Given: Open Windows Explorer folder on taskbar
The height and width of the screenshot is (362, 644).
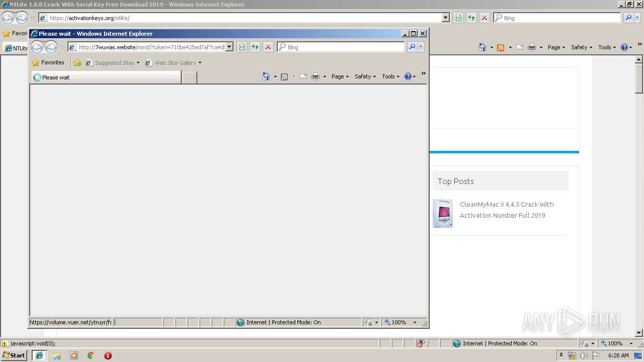Looking at the screenshot, I should pyautogui.click(x=57, y=355).
